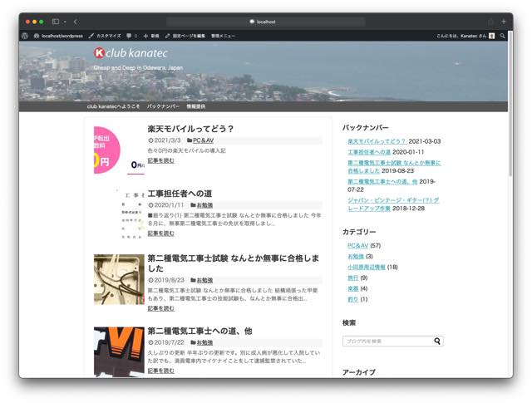Click 記事を読む for 楽天モバイル post
Image resolution: width=532 pixels, height=403 pixels.
pos(160,160)
